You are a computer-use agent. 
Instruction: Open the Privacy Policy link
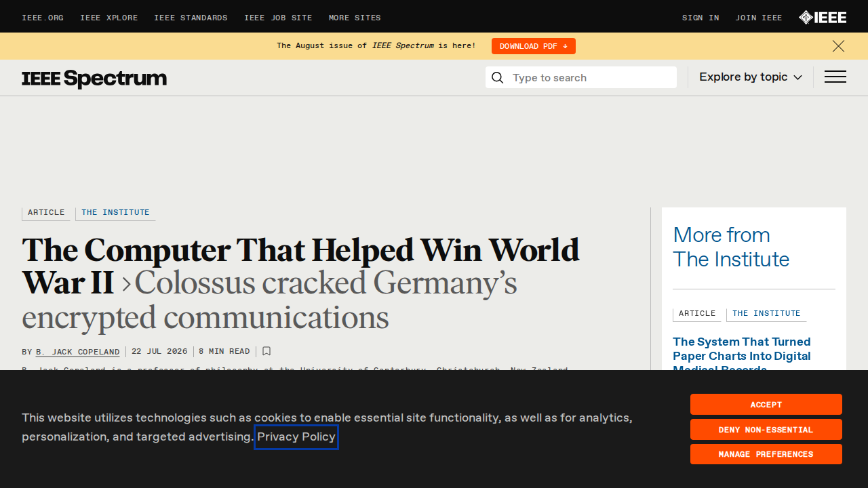tap(296, 436)
